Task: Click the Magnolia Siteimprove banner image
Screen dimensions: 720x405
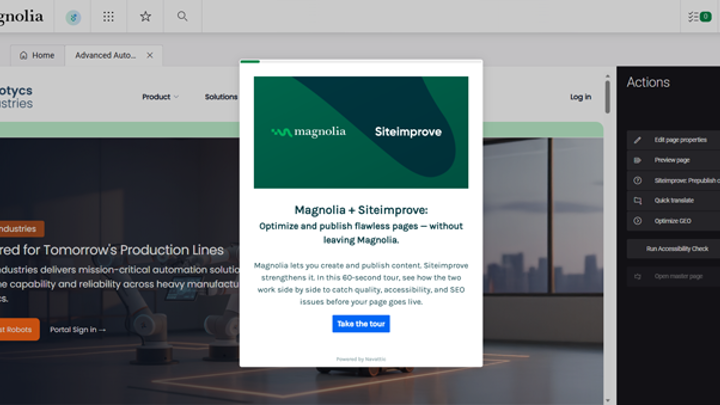Action: pyautogui.click(x=361, y=132)
